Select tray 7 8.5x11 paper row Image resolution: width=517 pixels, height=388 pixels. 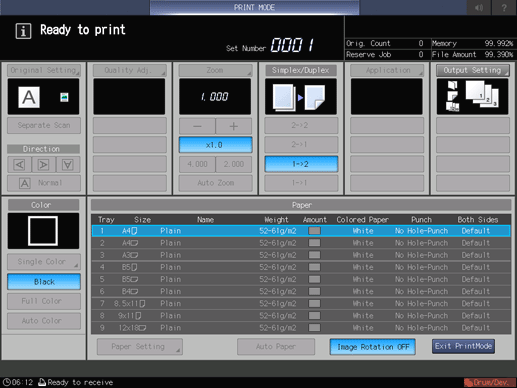301,303
